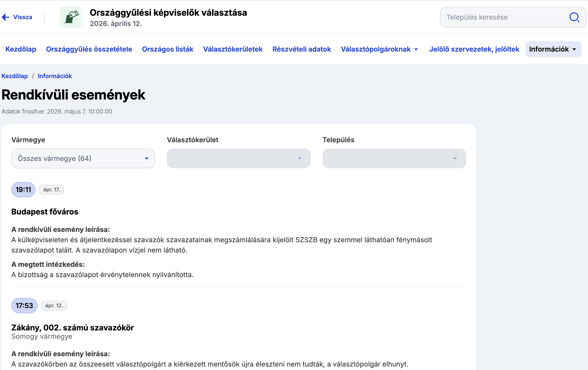Click the Vissza link text

[23, 17]
